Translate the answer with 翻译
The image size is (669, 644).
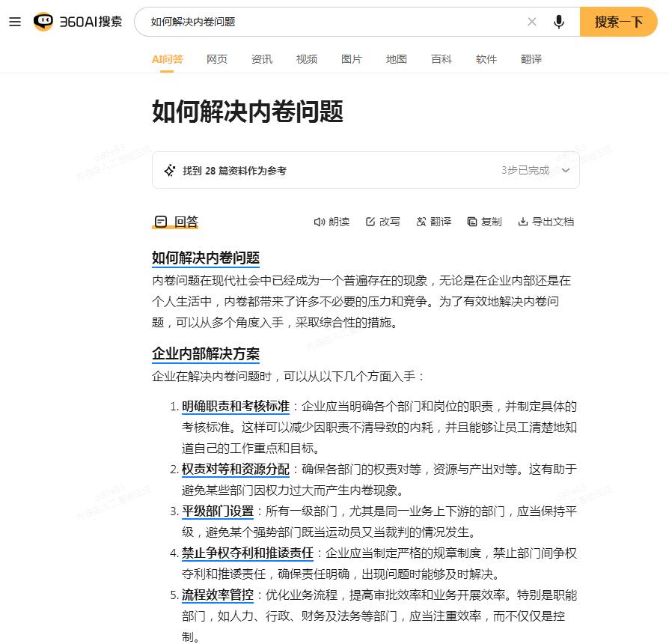click(434, 222)
